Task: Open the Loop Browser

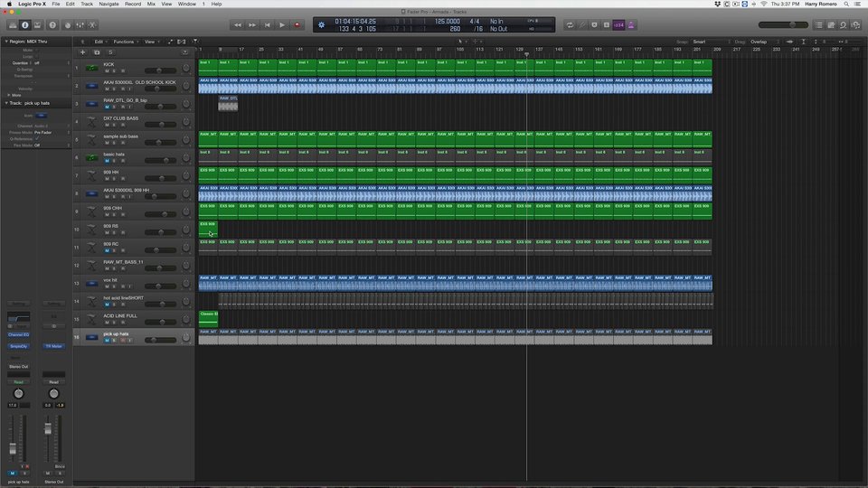Action: click(x=843, y=25)
